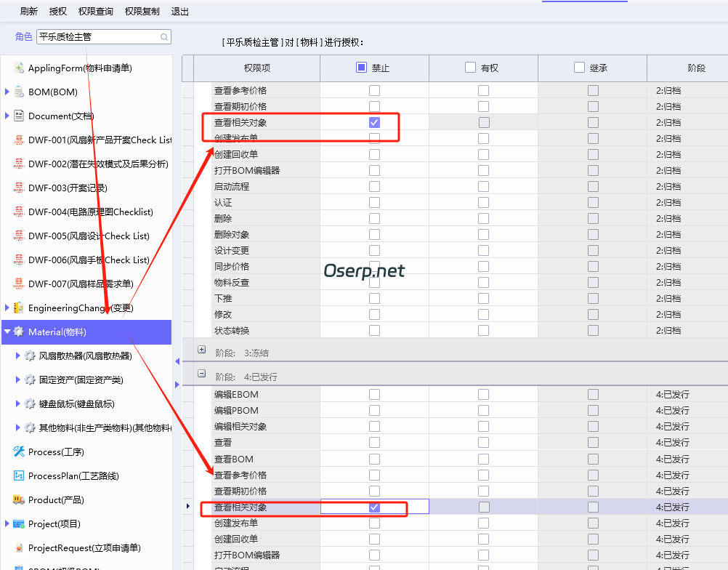
Task: Click the Process(工序) tools icon
Action: pyautogui.click(x=19, y=451)
